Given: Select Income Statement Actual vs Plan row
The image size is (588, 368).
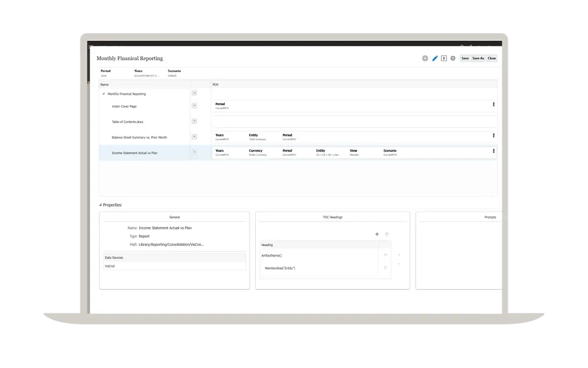Looking at the screenshot, I should coord(134,153).
